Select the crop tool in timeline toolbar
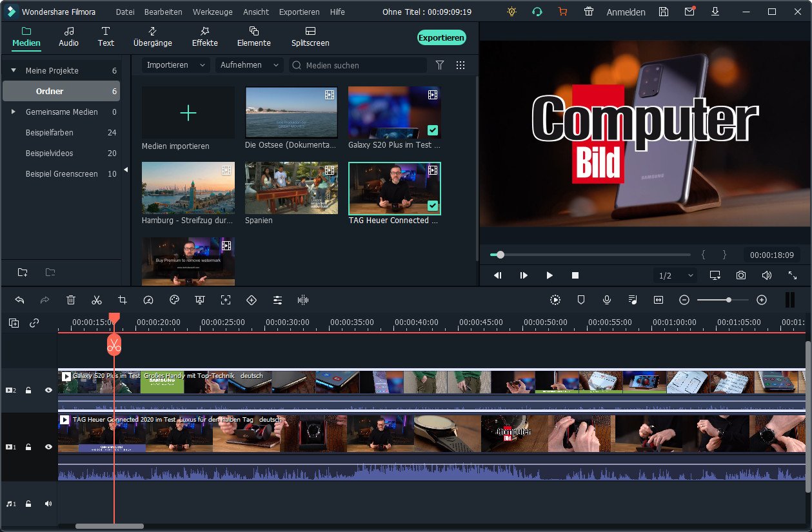The width and height of the screenshot is (812, 532). [123, 300]
